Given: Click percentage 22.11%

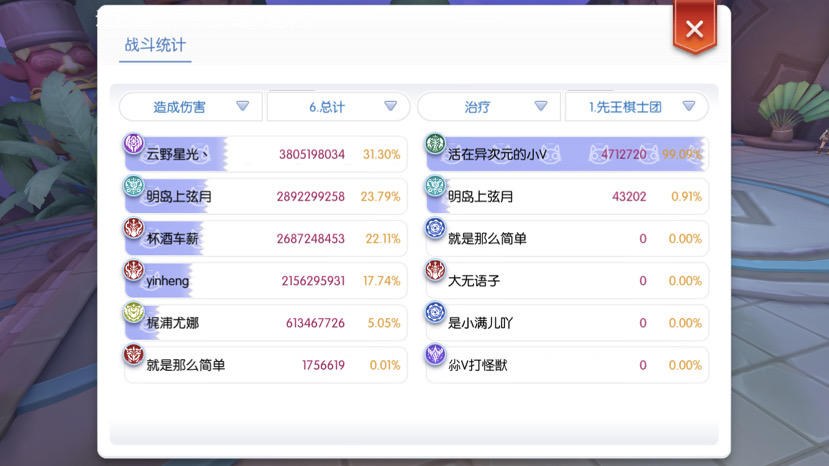Looking at the screenshot, I should pyautogui.click(x=383, y=239).
